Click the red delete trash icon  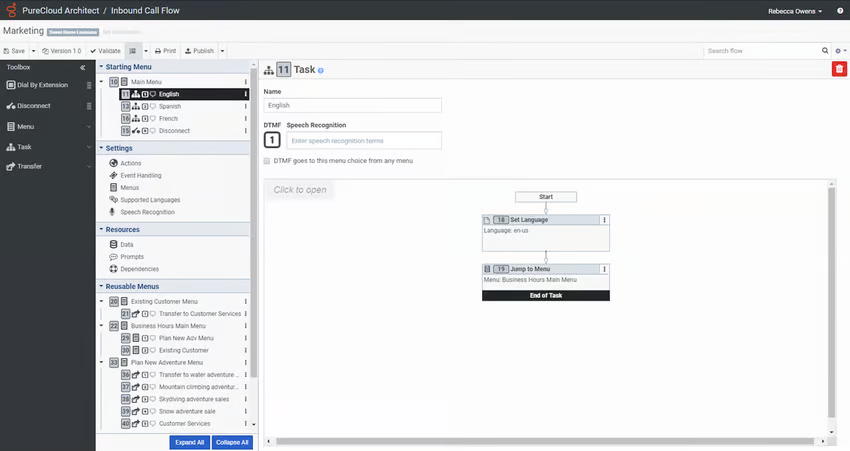(839, 68)
